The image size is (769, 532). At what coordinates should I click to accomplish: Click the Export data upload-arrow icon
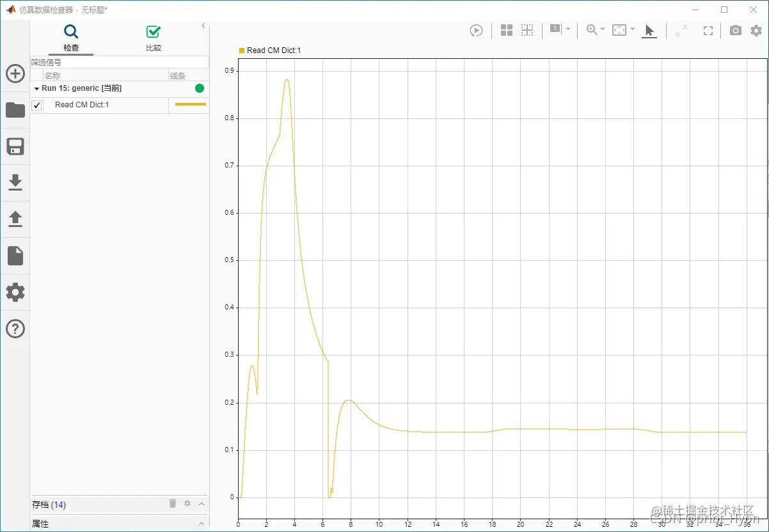[x=15, y=219]
